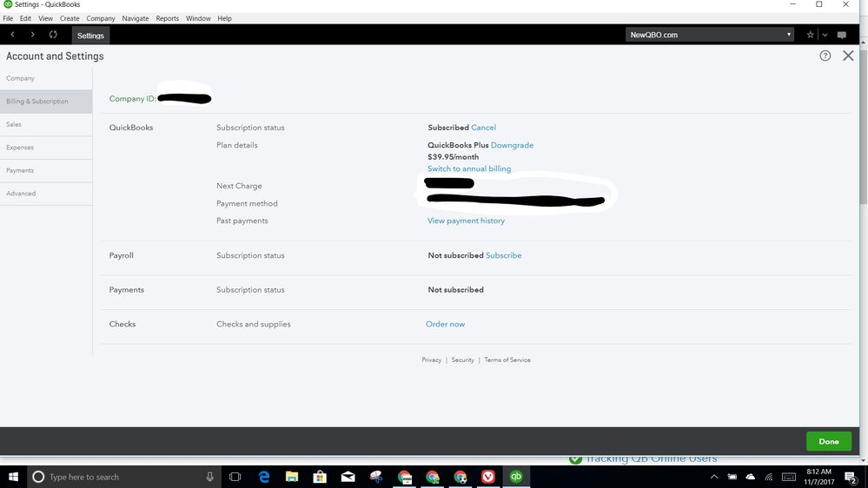Open the Terms of Service link

[x=507, y=360]
